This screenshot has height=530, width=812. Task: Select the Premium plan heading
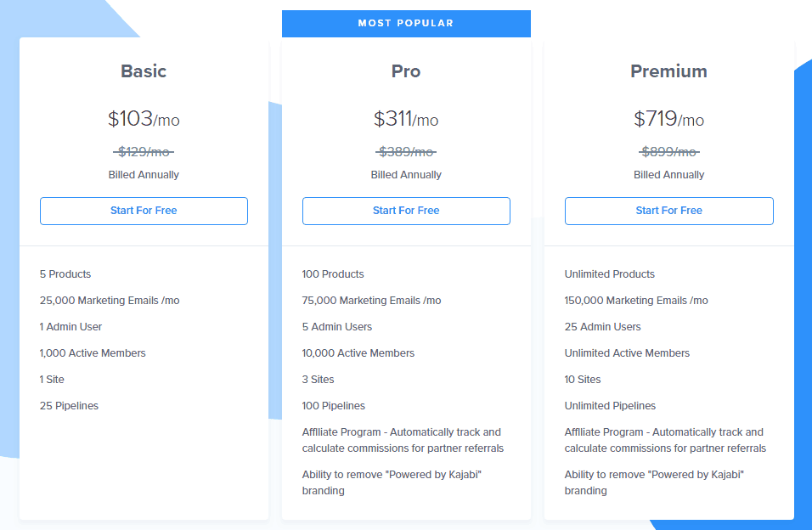pyautogui.click(x=668, y=71)
